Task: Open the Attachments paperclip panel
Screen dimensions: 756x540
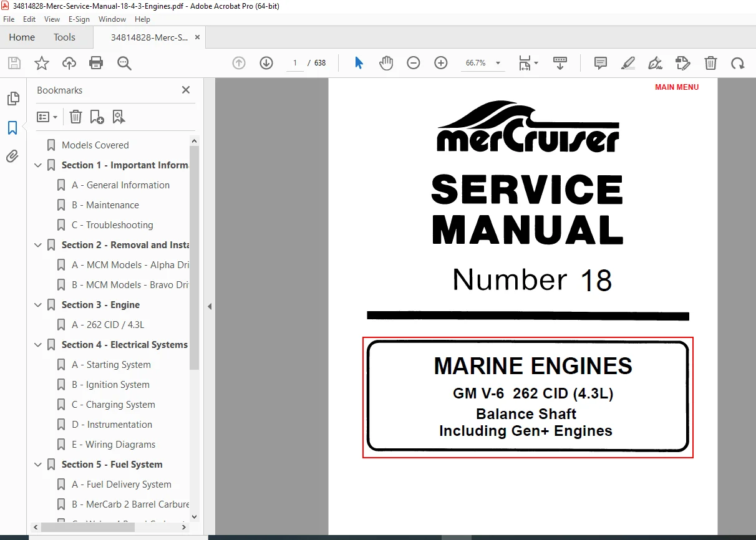Action: click(12, 157)
